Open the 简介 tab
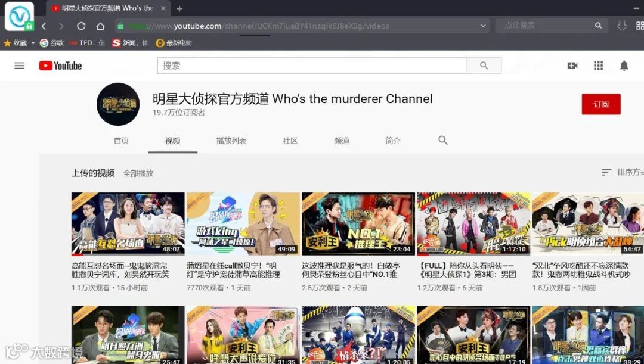 [392, 141]
